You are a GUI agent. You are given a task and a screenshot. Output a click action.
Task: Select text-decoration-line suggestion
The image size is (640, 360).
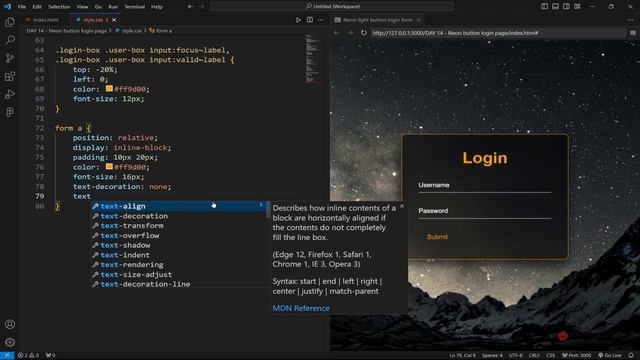coord(178,284)
